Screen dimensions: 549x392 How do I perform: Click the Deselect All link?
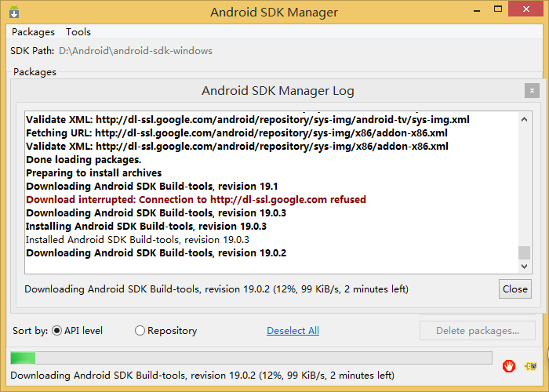point(293,331)
